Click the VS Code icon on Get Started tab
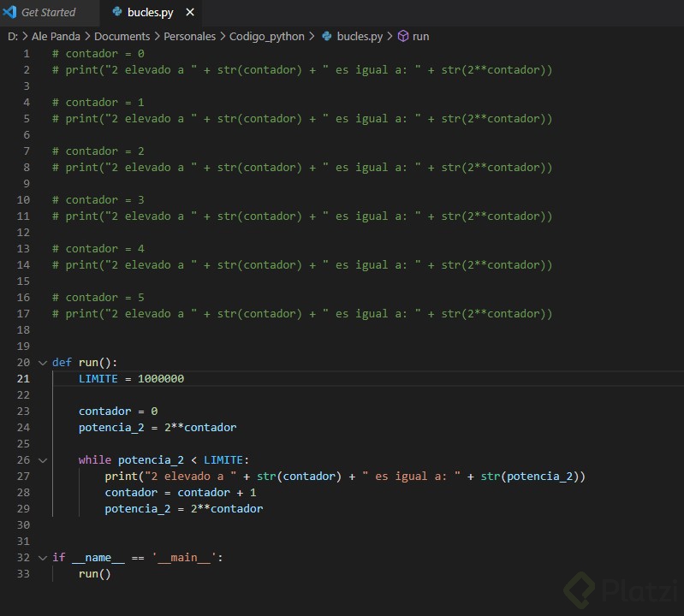Screen dimensions: 684x616 pyautogui.click(x=9, y=12)
